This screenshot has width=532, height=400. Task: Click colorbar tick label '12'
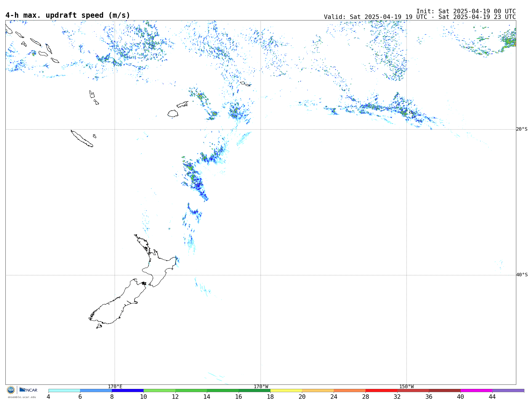(x=175, y=397)
